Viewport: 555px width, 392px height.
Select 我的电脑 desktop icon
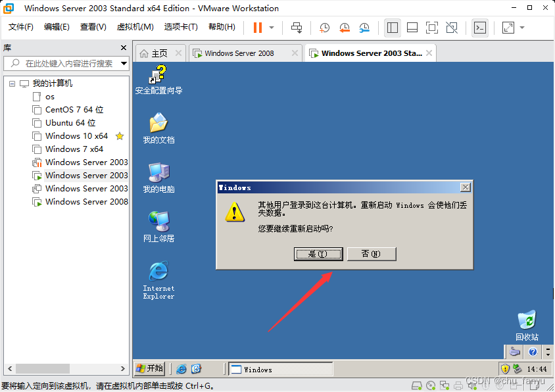pos(158,178)
